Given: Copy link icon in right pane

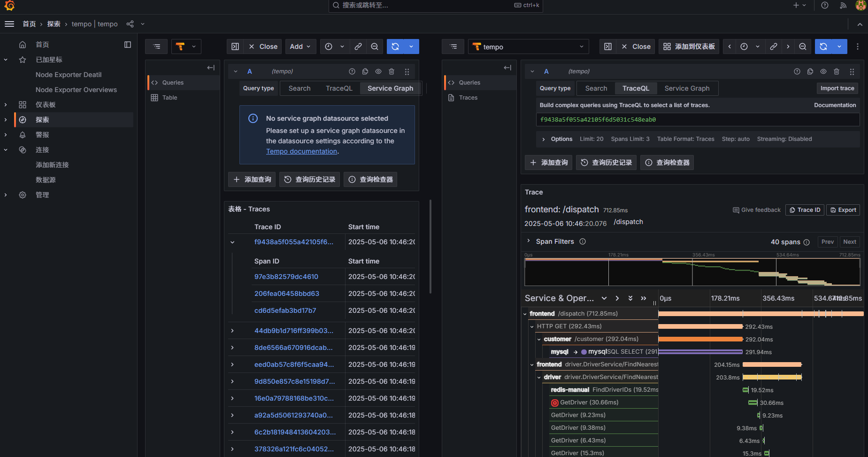Looking at the screenshot, I should 774,46.
